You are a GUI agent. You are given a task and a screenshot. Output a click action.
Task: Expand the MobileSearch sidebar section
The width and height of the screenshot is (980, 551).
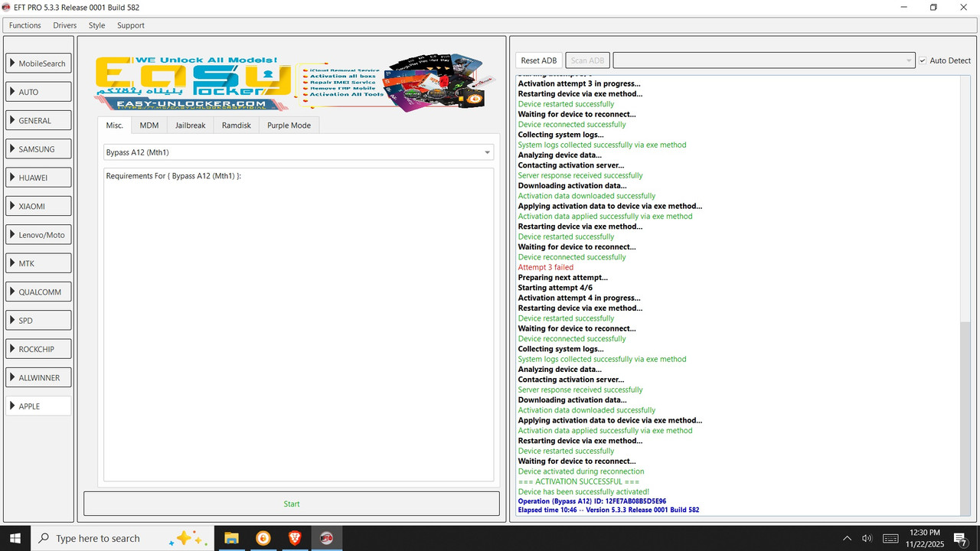[39, 64]
